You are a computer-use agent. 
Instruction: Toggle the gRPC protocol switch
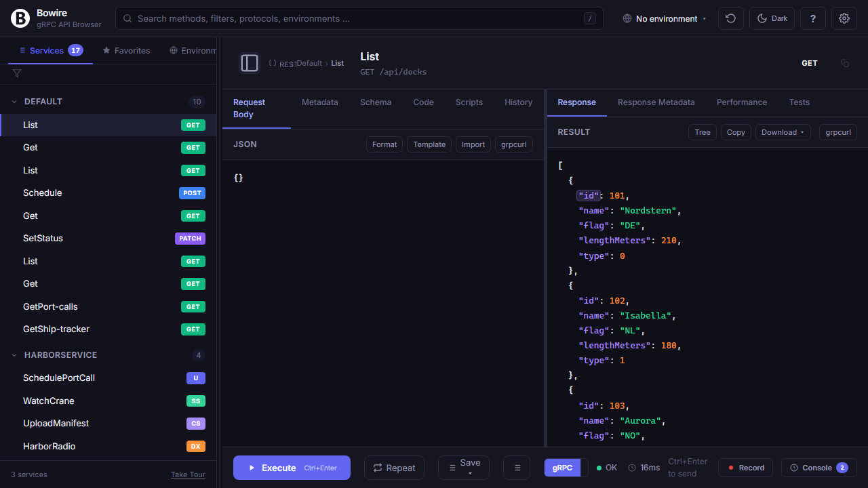(566, 468)
